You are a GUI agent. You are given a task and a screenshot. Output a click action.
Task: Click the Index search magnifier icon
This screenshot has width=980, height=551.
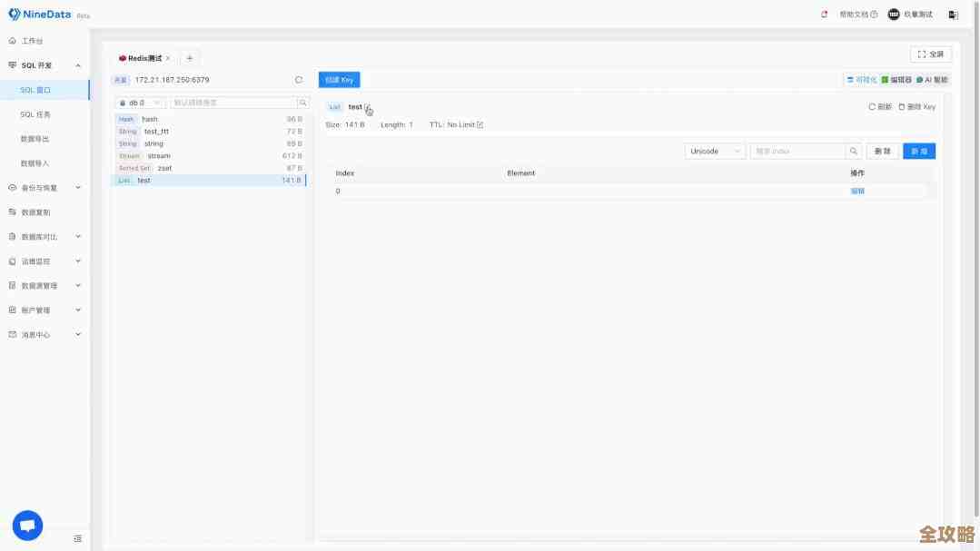click(x=854, y=152)
